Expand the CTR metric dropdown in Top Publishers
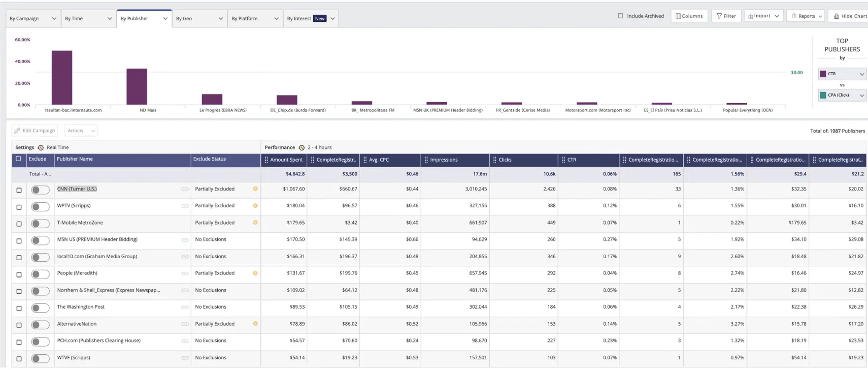Screen dimensions: 868x370 coord(861,74)
